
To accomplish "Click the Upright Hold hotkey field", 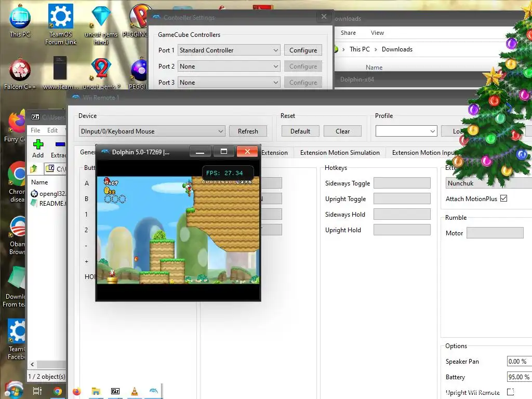I will pyautogui.click(x=402, y=230).
